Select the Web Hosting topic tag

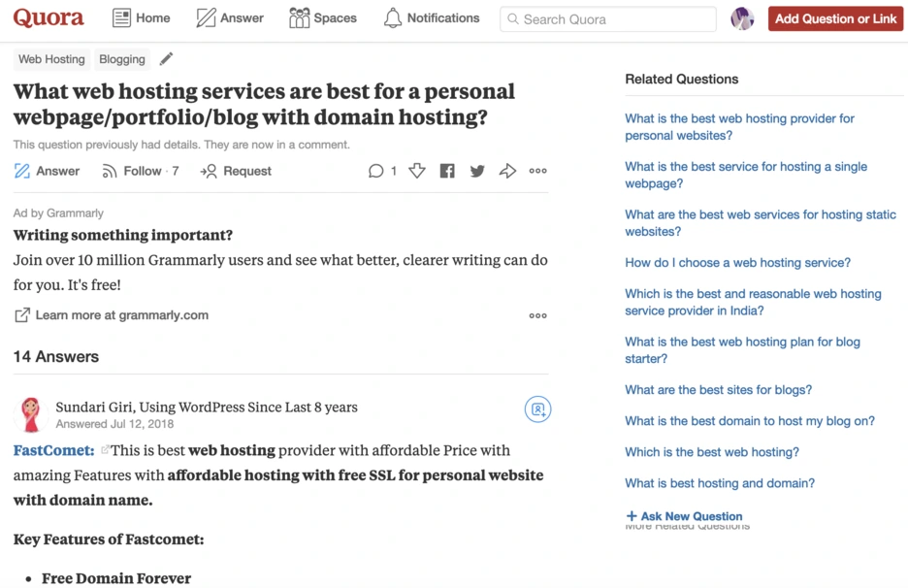pos(51,59)
